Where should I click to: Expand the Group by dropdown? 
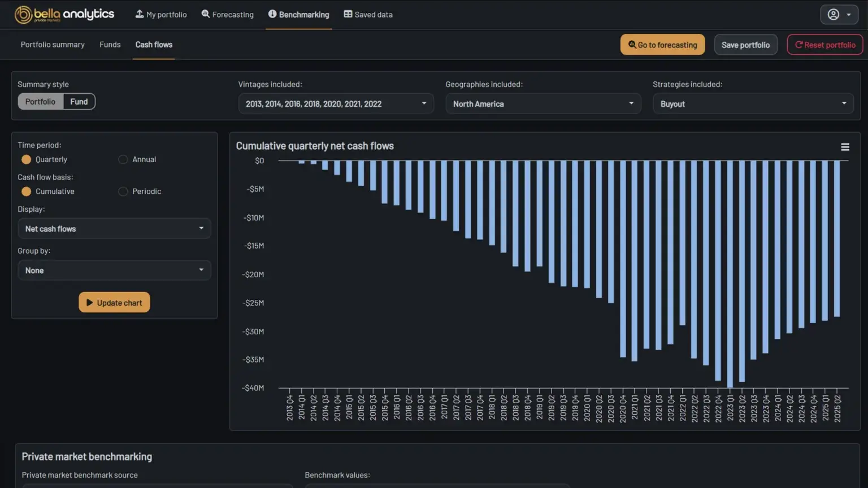[x=114, y=270]
